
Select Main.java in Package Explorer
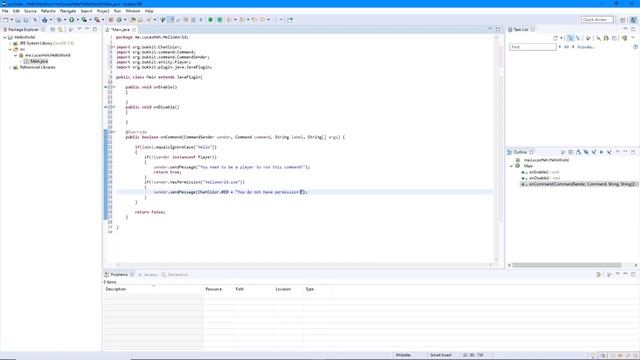click(39, 61)
